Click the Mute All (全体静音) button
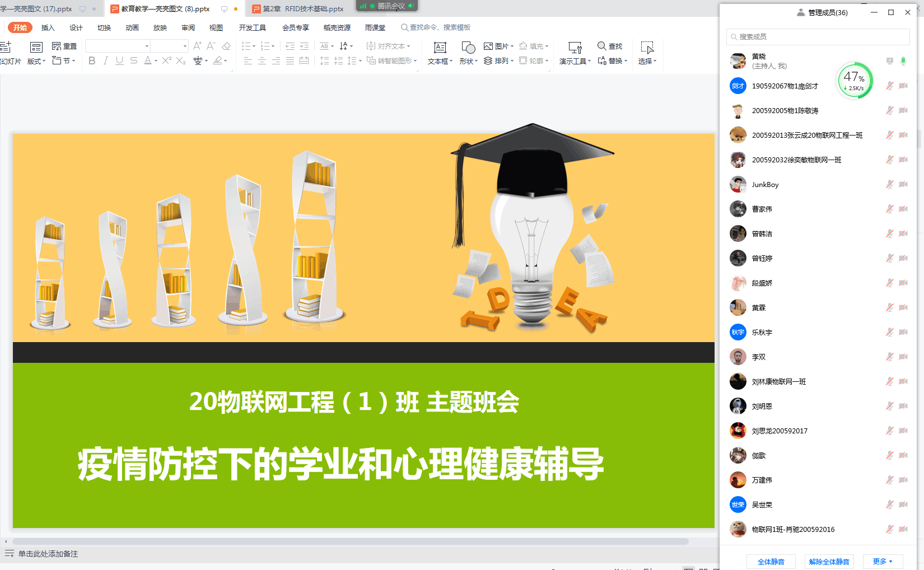This screenshot has height=570, width=924. point(771,562)
